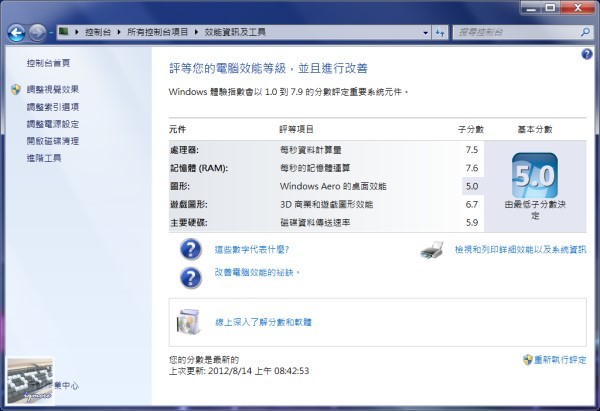Screen dimensions: 600x411
Task: Open 調整電源設定
Action: click(x=53, y=124)
